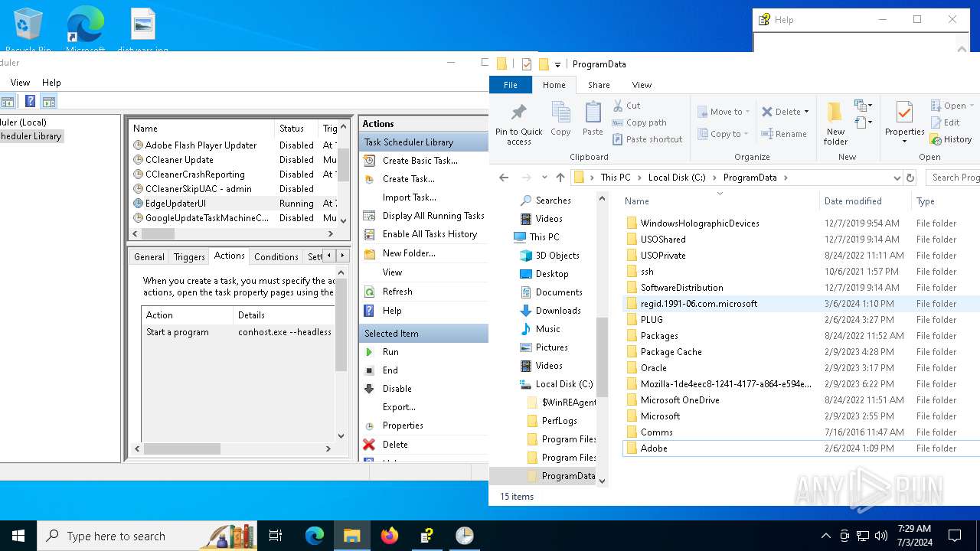Run the selected task

tap(390, 352)
